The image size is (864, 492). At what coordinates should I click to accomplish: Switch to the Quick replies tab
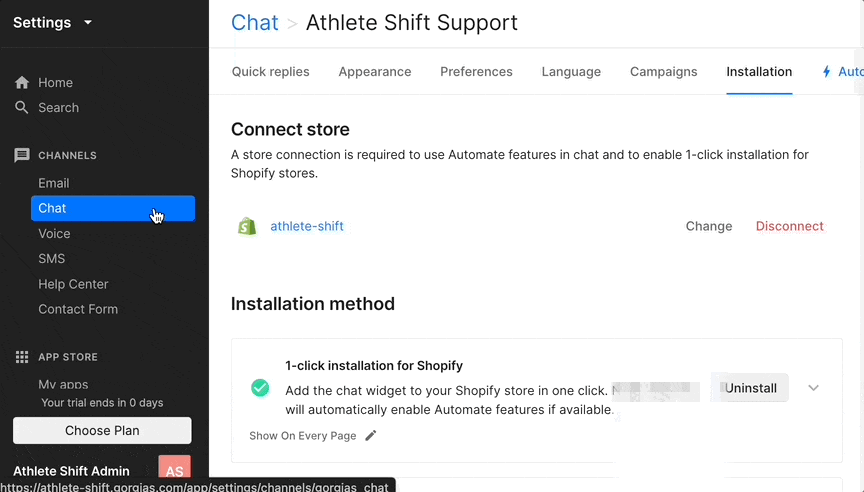click(270, 72)
